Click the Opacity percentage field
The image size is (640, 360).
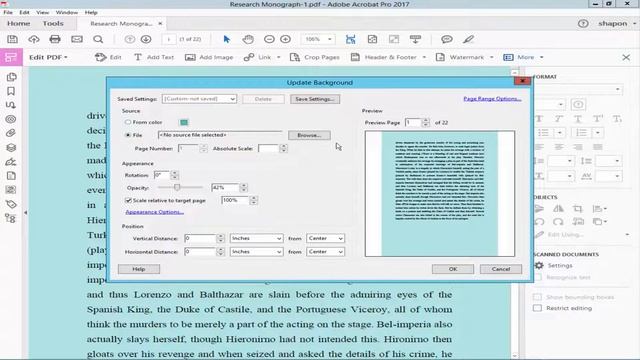pos(225,187)
